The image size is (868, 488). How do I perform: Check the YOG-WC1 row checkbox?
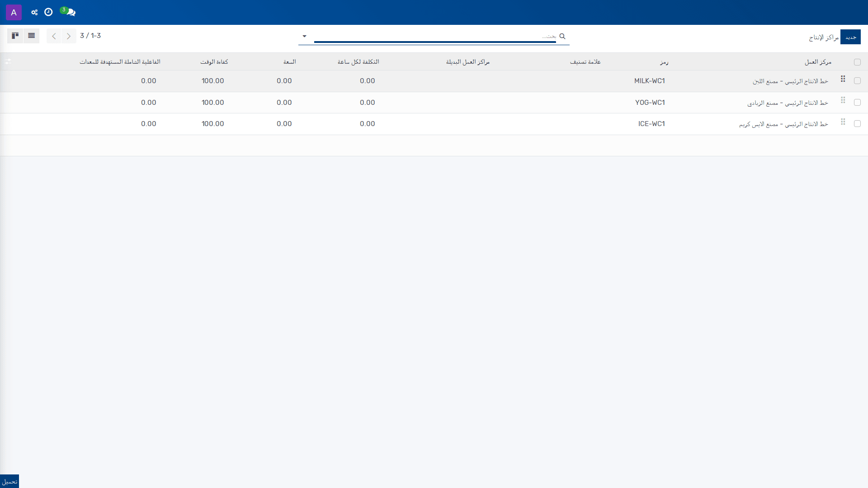[857, 102]
